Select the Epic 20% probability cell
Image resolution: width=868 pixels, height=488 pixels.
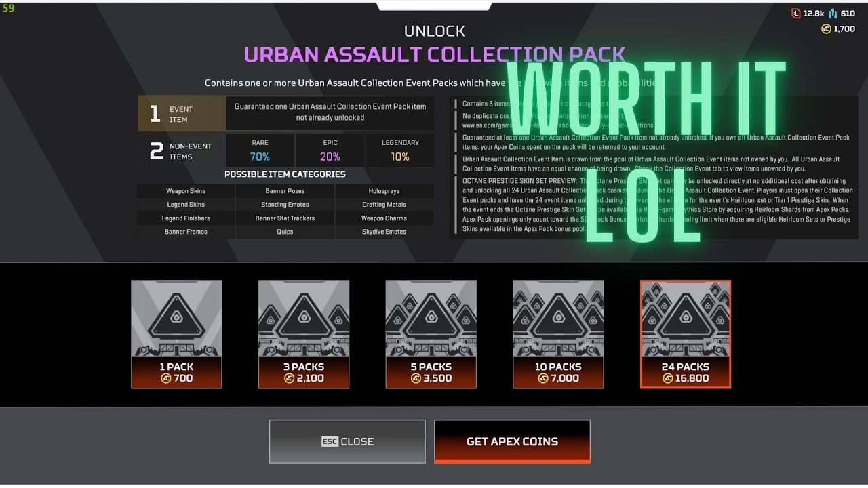point(330,150)
